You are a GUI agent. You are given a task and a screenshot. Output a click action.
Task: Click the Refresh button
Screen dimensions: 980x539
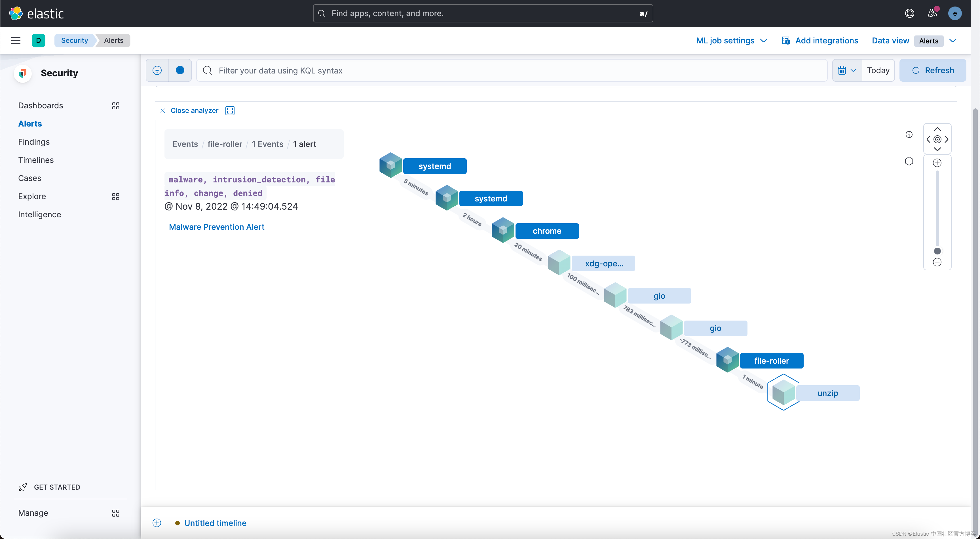932,70
